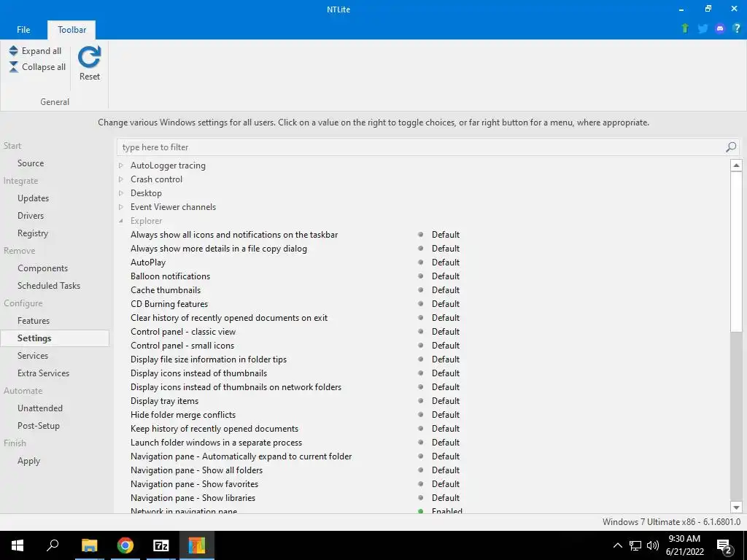Open the Help question mark icon
Screen dimensions: 747x560
point(737,28)
